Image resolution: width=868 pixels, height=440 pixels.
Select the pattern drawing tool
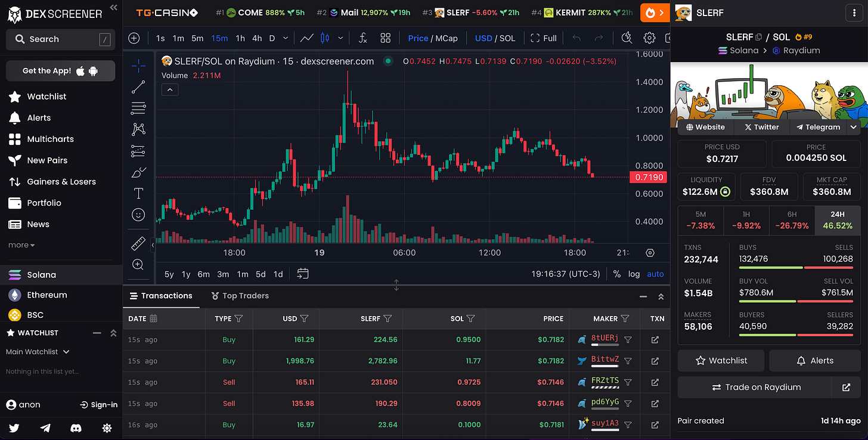138,129
